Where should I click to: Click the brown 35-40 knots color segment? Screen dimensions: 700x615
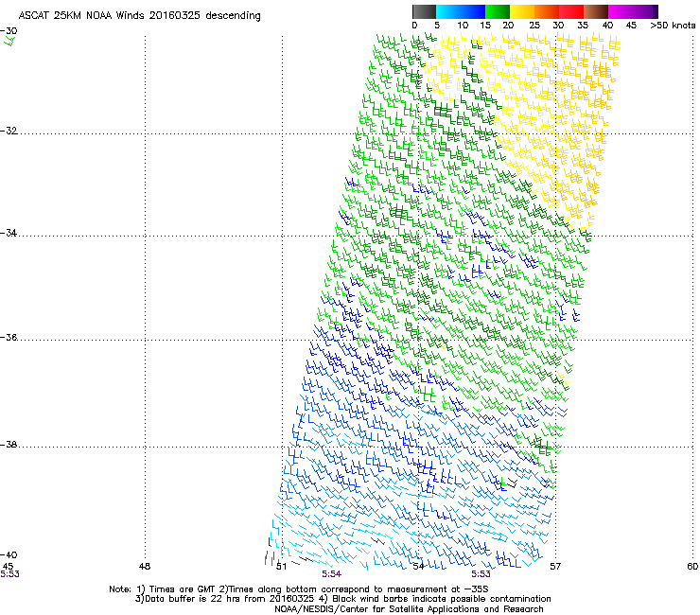point(596,11)
